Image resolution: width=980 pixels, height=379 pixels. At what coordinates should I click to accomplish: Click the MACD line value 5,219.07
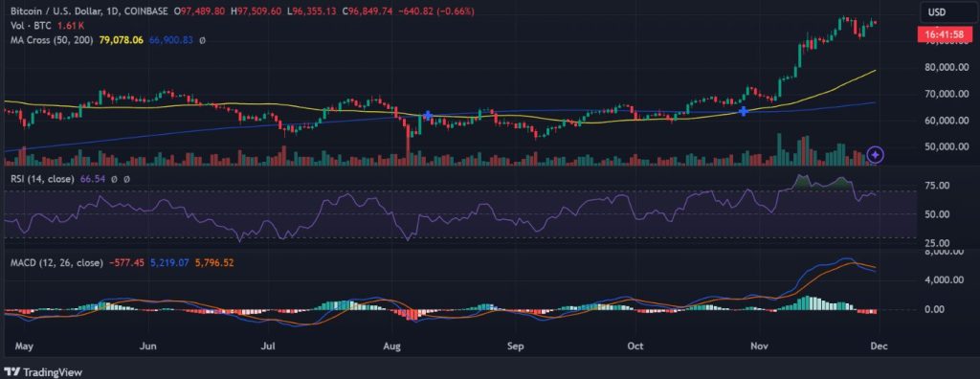pos(168,263)
